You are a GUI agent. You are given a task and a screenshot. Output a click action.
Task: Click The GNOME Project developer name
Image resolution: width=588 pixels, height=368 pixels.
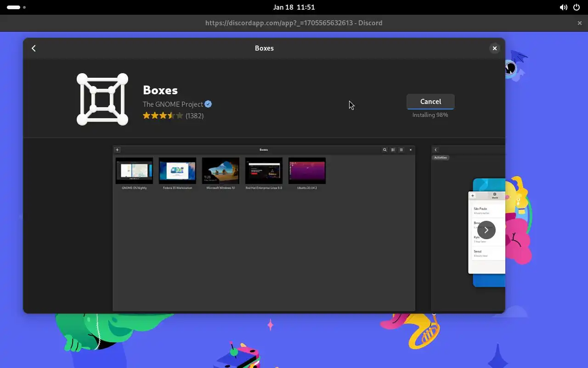tap(173, 104)
